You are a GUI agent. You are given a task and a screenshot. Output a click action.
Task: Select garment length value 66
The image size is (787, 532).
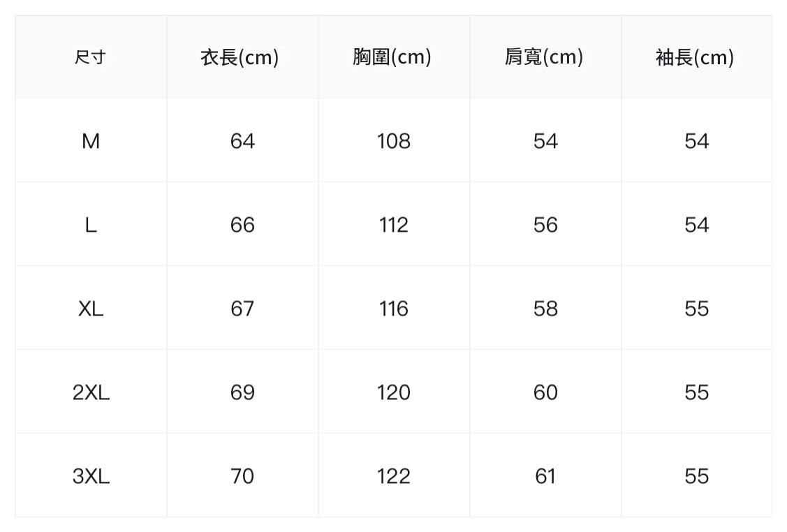click(x=242, y=225)
